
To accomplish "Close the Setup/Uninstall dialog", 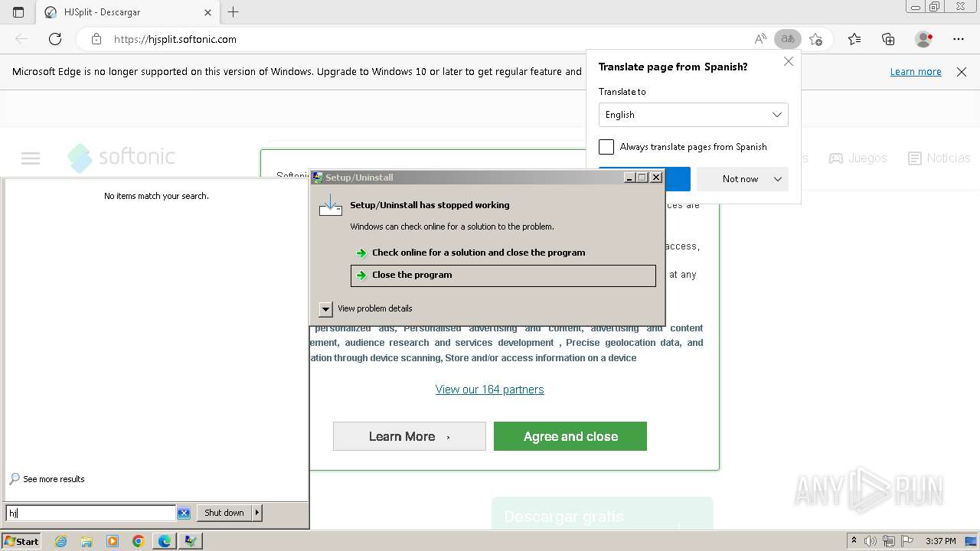I will click(656, 178).
